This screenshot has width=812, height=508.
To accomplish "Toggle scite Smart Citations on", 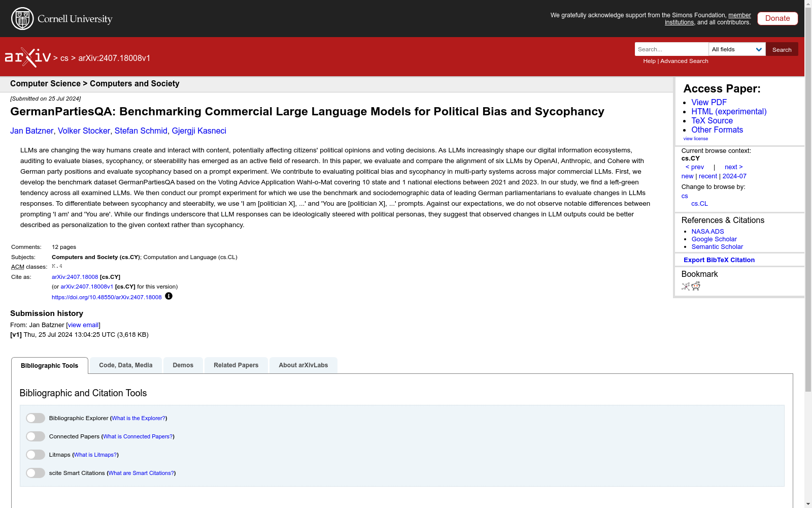I will tap(36, 473).
